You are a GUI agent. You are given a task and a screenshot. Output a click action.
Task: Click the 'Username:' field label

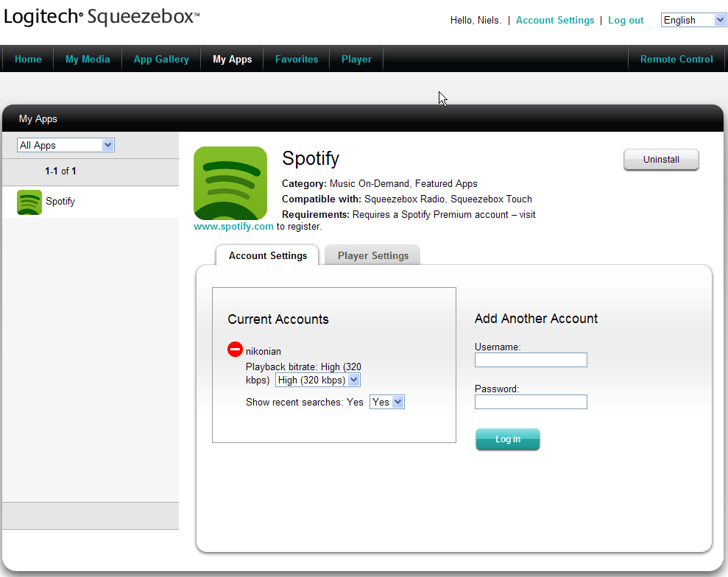coord(498,347)
